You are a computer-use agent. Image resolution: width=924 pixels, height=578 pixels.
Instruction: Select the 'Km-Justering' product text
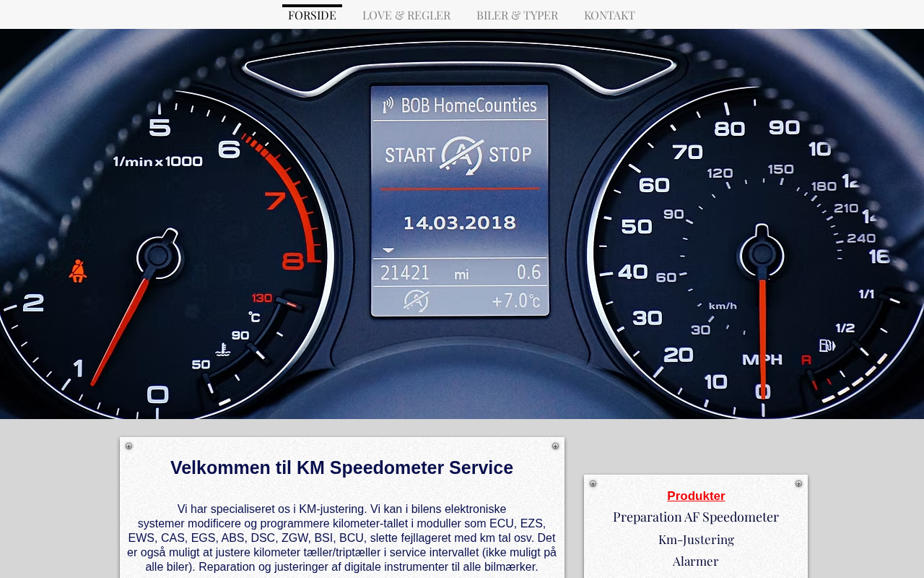click(696, 540)
